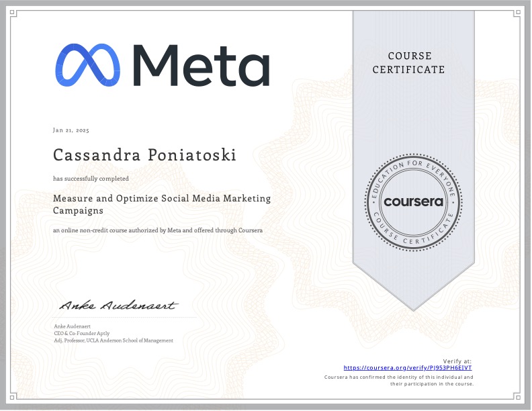Click the CEO & Co-Founder Aptly line

click(81, 333)
